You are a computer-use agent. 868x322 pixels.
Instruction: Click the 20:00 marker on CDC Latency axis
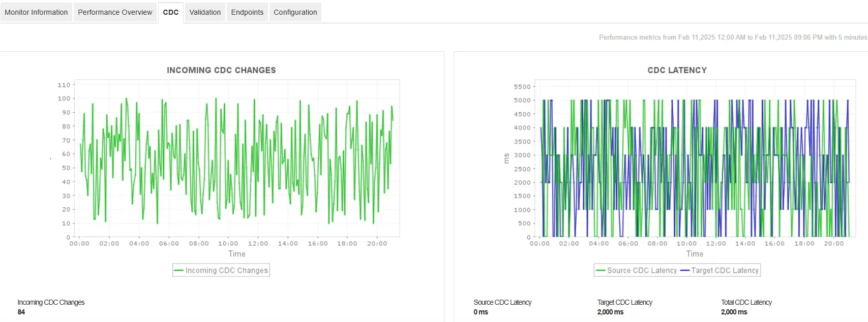tap(833, 244)
